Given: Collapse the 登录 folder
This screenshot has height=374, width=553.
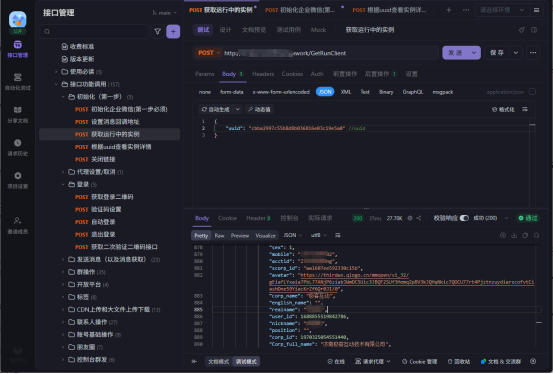Looking at the screenshot, I should 63,184.
